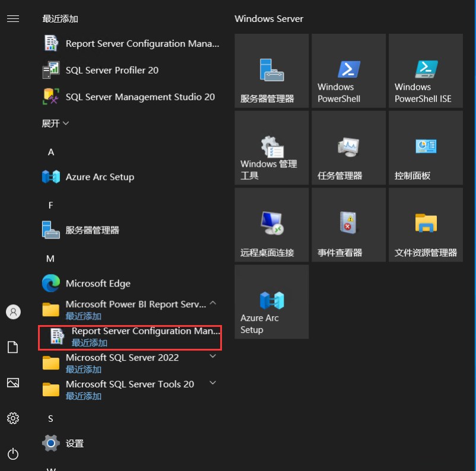Open the Azure Arc Setup tile
This screenshot has height=471, width=476.
pyautogui.click(x=272, y=302)
